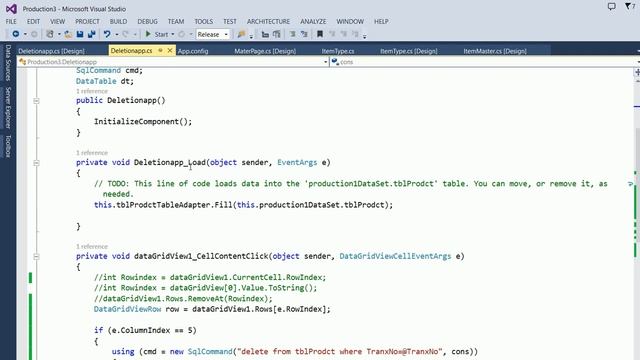Click the InitializeComponent(); code line
Viewport: 640px width, 360px height.
(x=143, y=122)
